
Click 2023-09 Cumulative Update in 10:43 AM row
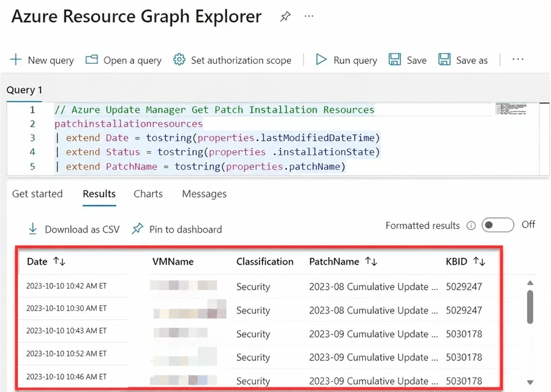coord(373,334)
